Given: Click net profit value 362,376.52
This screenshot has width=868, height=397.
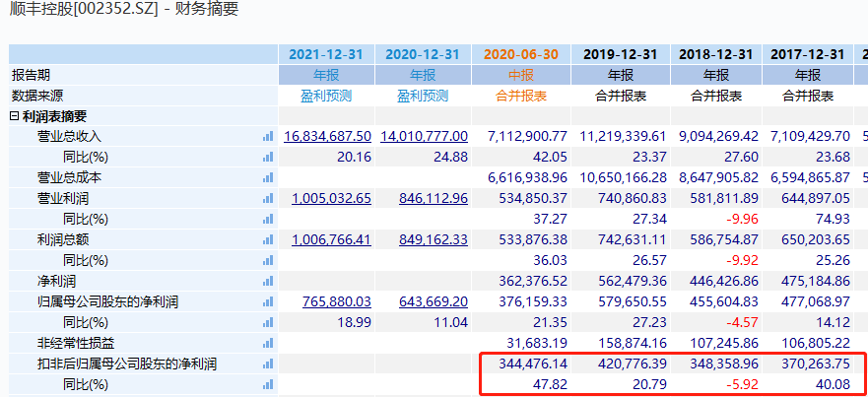Looking at the screenshot, I should pyautogui.click(x=533, y=282).
